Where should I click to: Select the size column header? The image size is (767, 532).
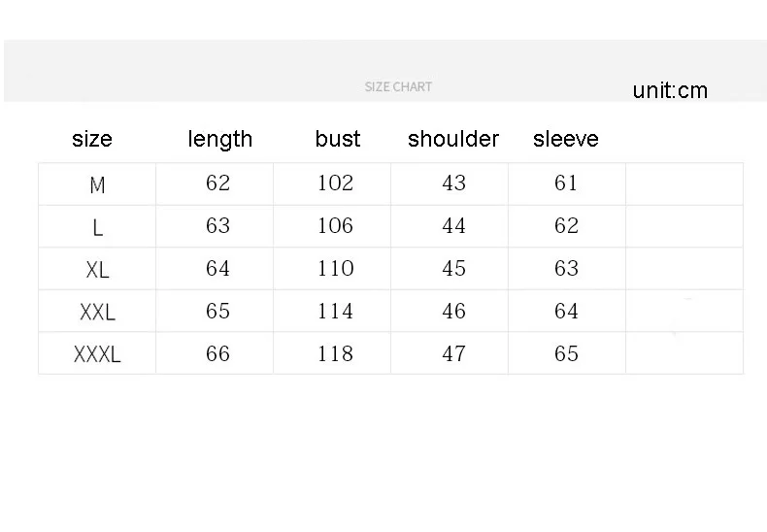point(92,139)
